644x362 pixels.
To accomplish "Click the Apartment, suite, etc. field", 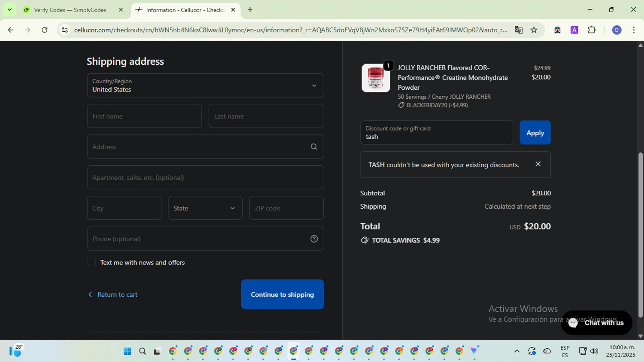I will tap(205, 177).
